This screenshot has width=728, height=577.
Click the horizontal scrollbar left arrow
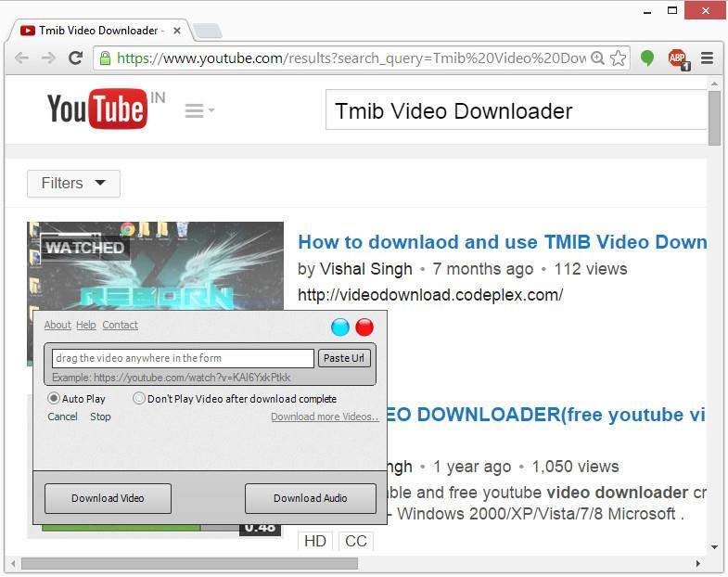point(13,563)
